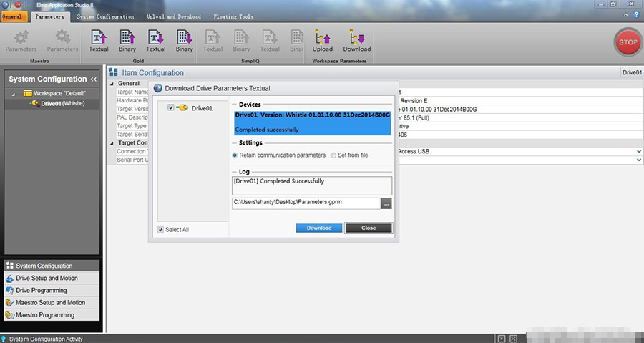Click the Gold Textual download icon
This screenshot has width=644, height=343.
156,37
